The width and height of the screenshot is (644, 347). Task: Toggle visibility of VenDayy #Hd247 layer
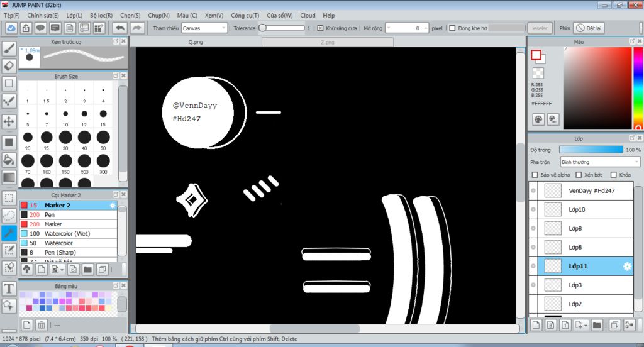tap(533, 190)
